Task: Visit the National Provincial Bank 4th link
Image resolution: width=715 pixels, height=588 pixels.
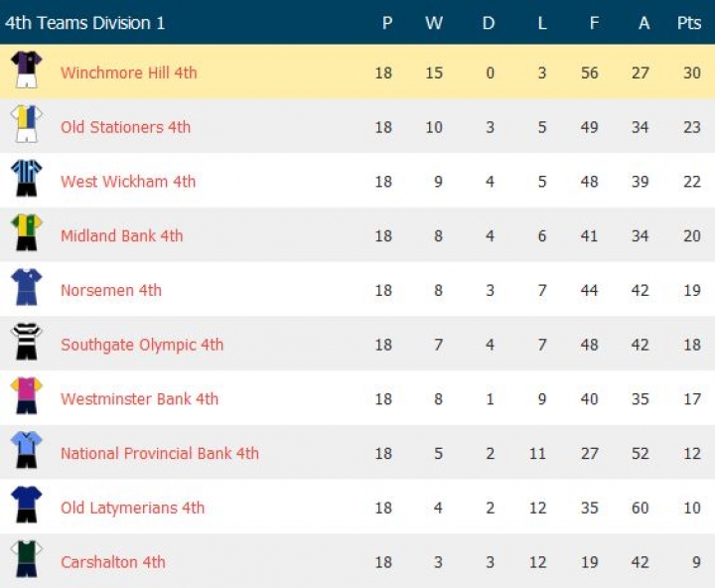Action: coord(160,454)
